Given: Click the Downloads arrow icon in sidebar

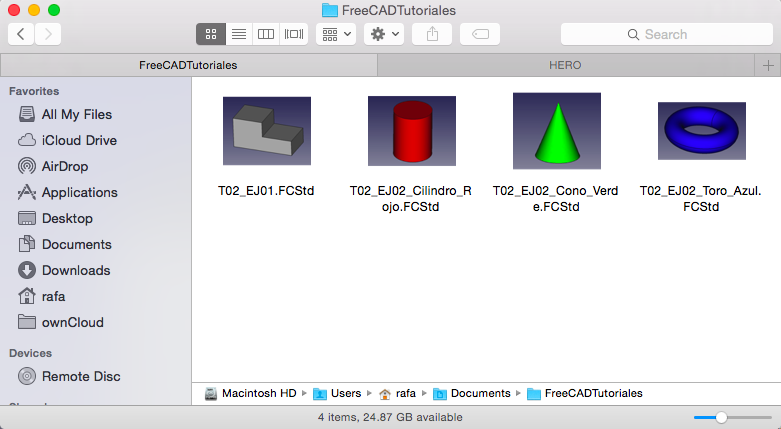Looking at the screenshot, I should (27, 270).
